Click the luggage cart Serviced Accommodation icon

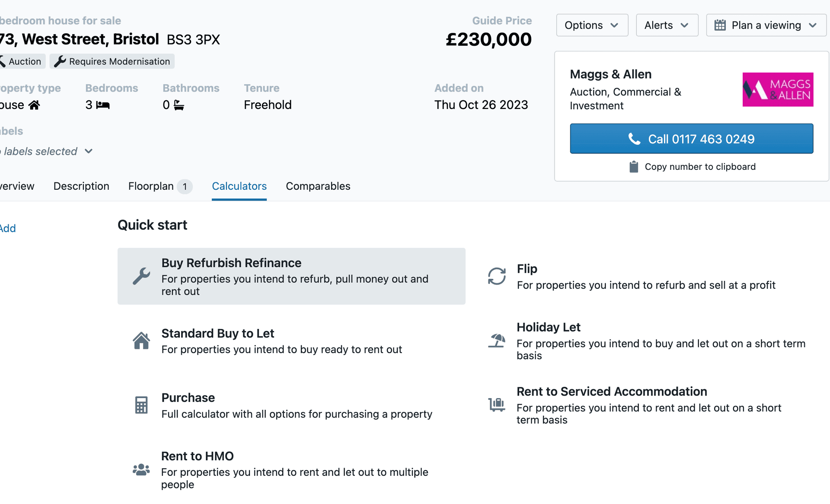[x=497, y=405]
